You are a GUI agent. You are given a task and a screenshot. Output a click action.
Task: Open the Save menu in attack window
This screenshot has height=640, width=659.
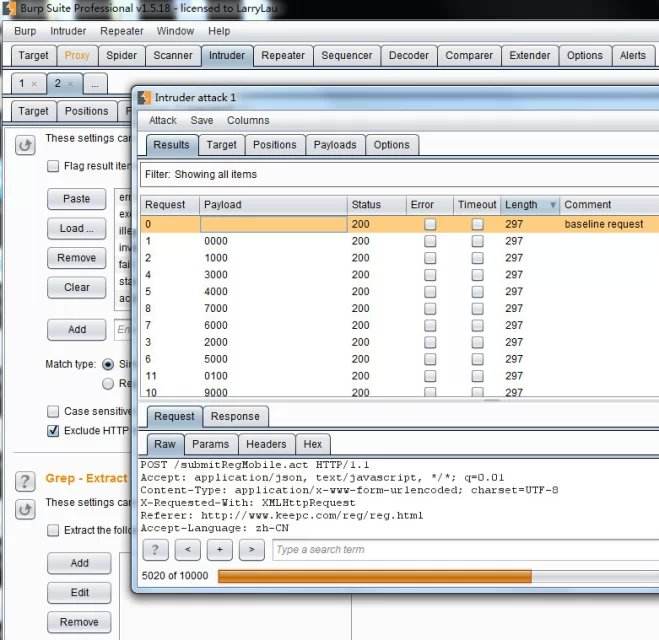pos(202,121)
